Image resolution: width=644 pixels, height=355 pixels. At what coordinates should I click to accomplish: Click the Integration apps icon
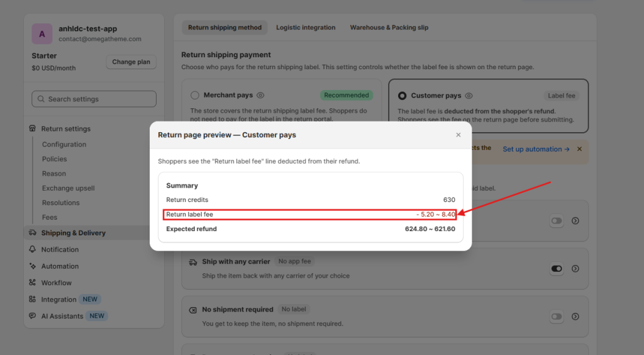[33, 299]
